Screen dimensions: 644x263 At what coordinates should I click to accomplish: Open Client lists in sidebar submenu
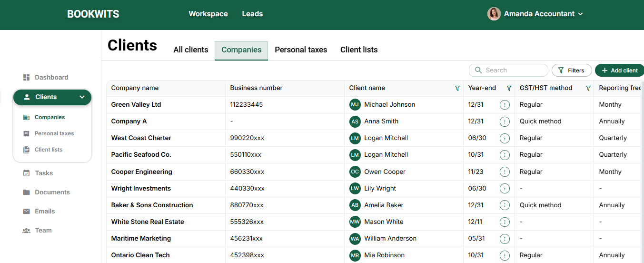point(48,150)
